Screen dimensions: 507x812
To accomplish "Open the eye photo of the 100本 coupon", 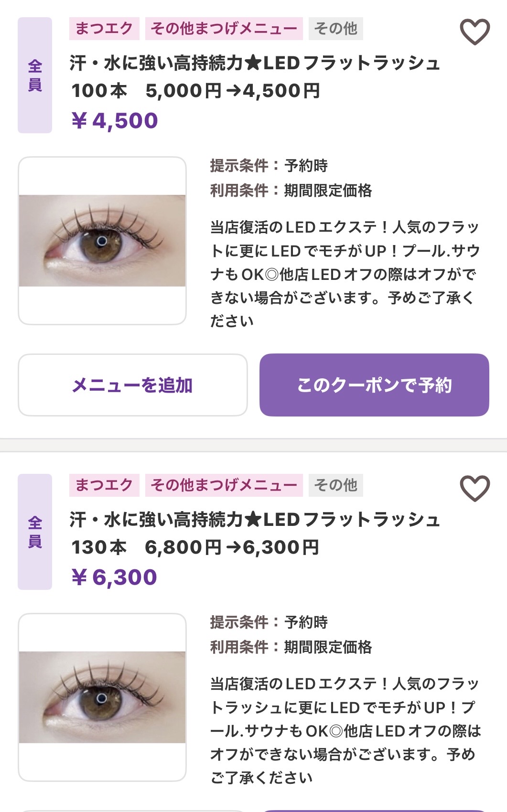I will pos(102,241).
